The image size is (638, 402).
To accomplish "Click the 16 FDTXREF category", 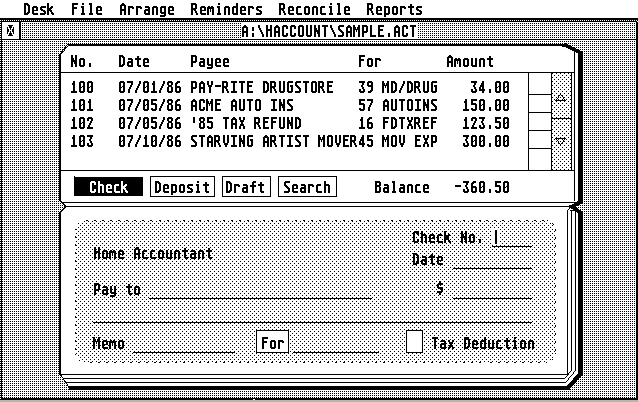I will coord(398,123).
